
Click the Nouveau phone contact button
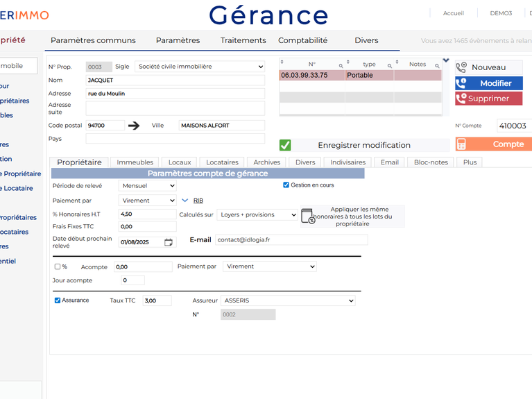point(488,67)
